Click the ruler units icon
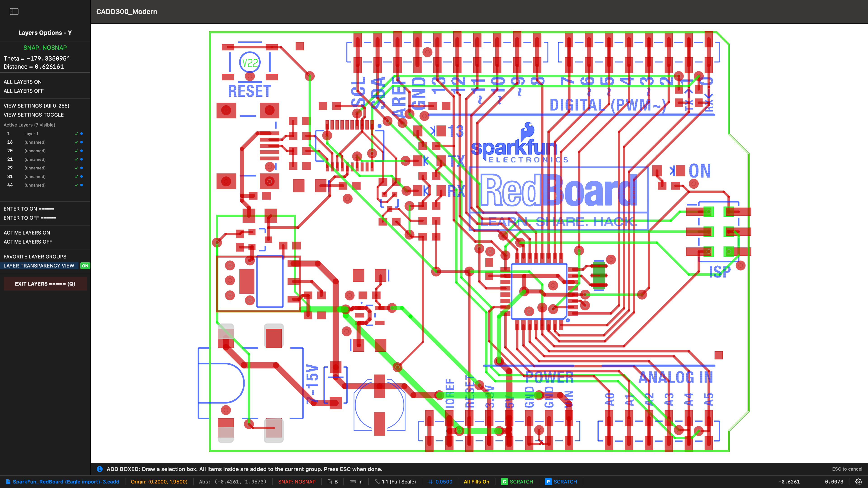This screenshot has width=868, height=488. click(x=353, y=482)
